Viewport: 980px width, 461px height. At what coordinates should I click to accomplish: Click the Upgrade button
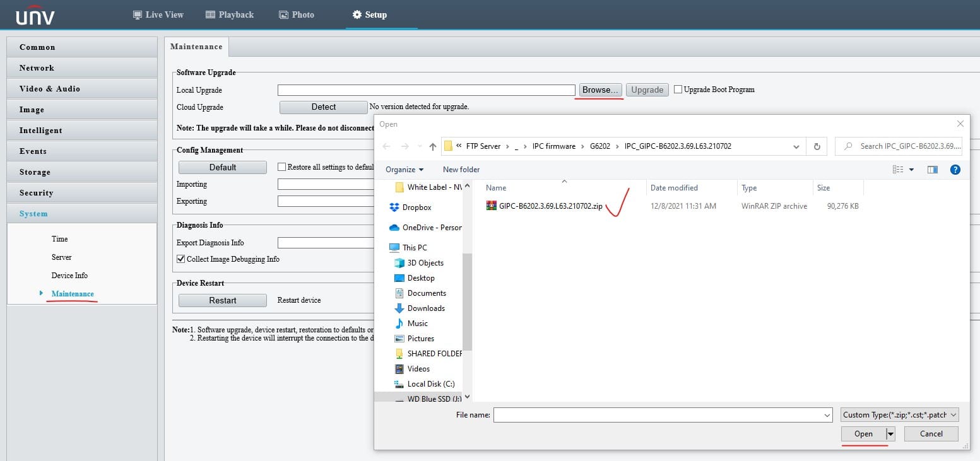[x=647, y=90]
